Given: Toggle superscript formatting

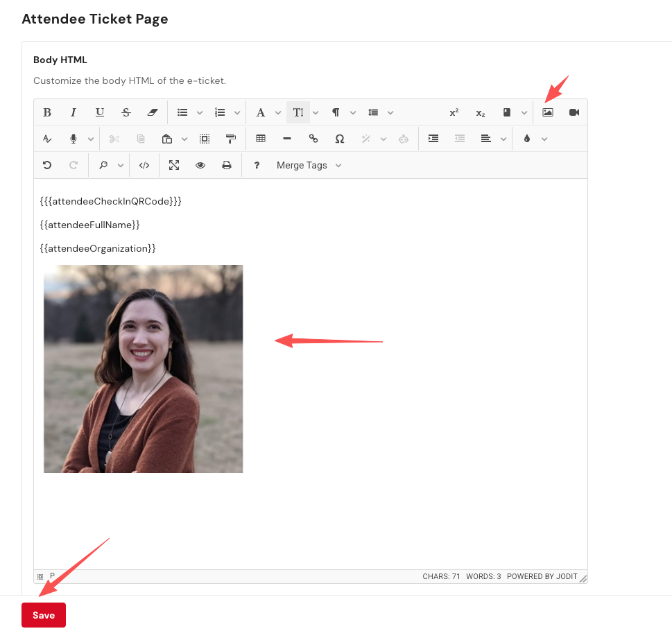Looking at the screenshot, I should (x=454, y=112).
